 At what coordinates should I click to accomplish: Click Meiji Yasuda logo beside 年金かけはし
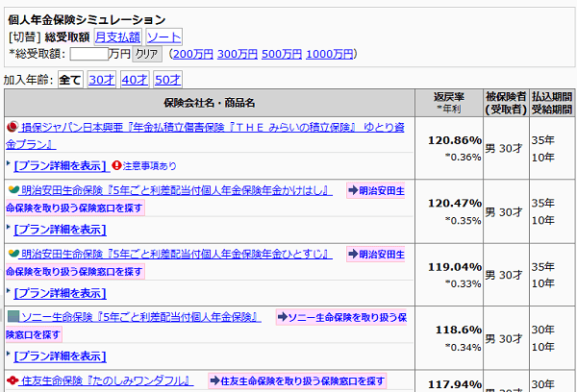13,190
